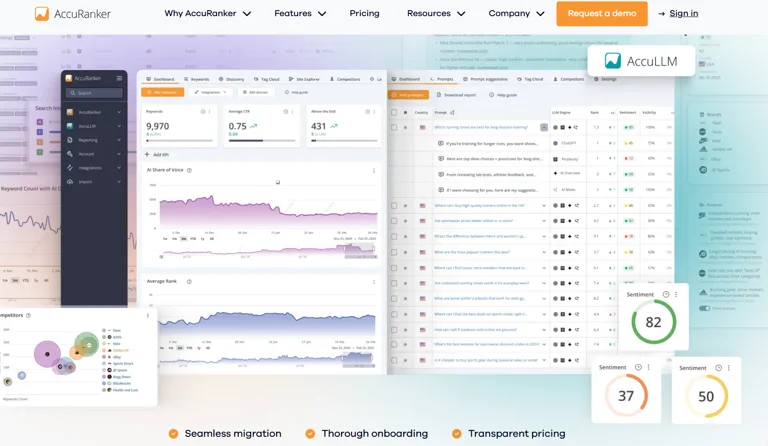Click the Integrations icon in the dark sidebar
Screen dimensions: 768x446
point(70,167)
